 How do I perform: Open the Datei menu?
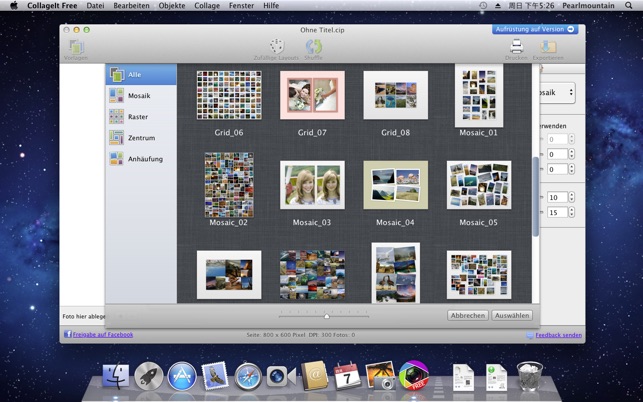pyautogui.click(x=95, y=6)
